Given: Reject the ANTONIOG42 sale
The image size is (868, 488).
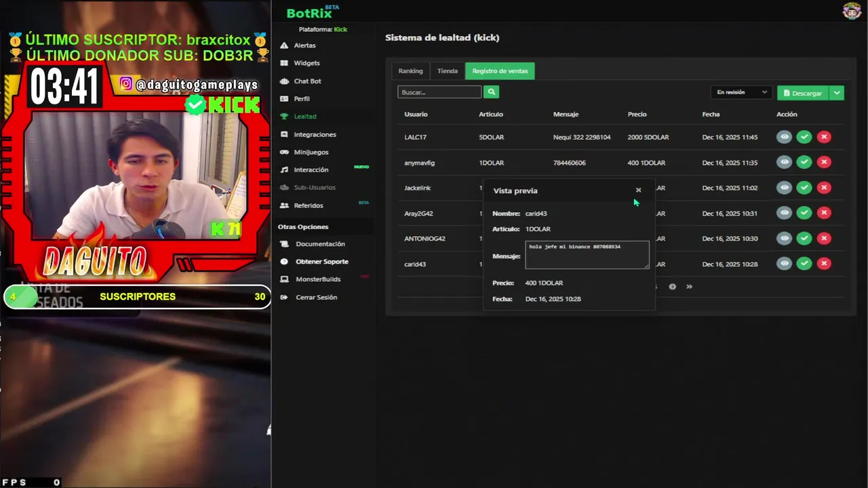Looking at the screenshot, I should [x=824, y=238].
